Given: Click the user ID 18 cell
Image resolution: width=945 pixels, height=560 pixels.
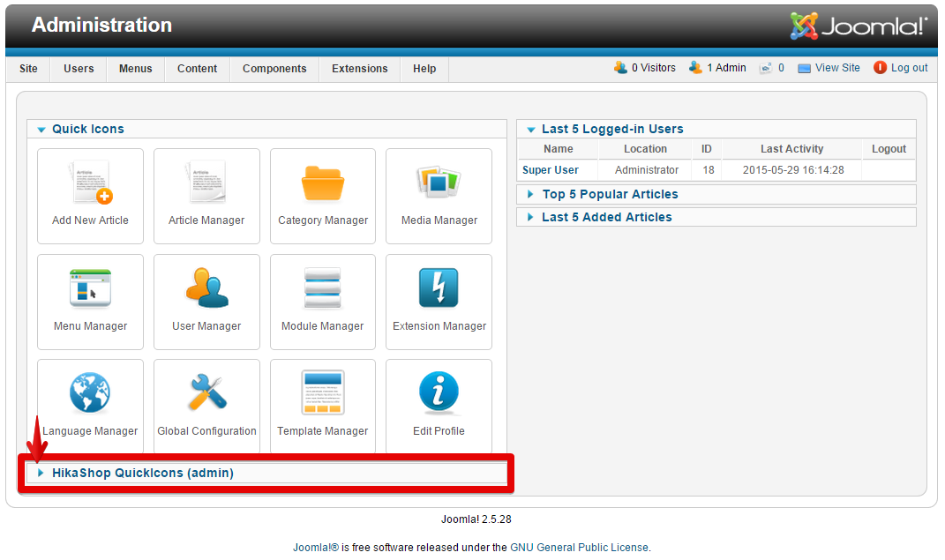Looking at the screenshot, I should point(709,170).
